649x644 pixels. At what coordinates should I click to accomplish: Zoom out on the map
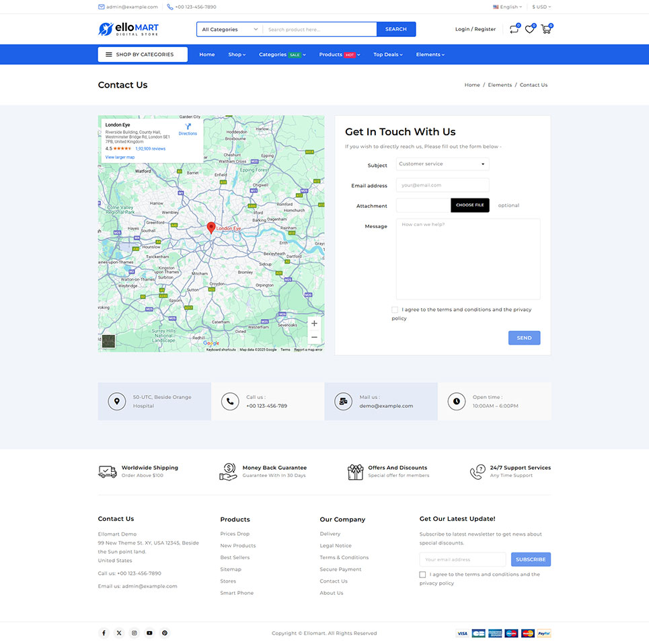click(314, 338)
